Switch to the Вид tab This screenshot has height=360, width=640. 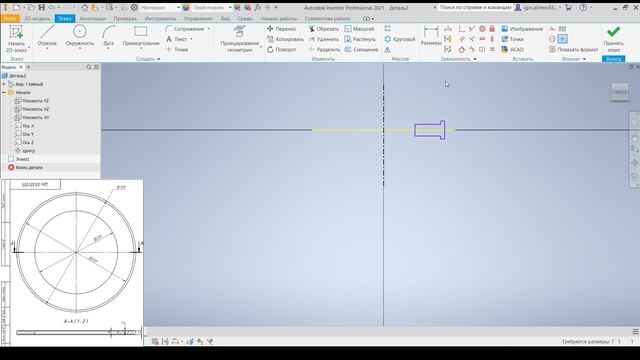pos(225,18)
